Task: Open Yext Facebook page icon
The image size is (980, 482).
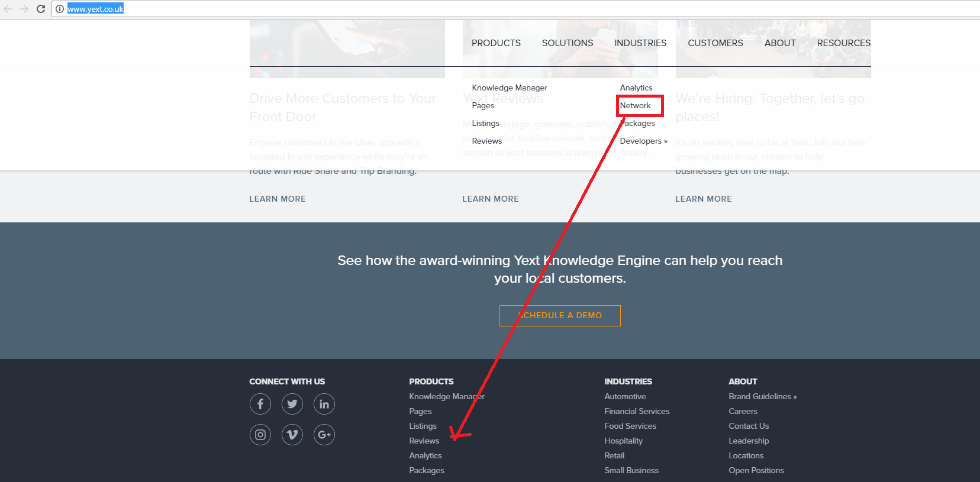Action: click(260, 404)
